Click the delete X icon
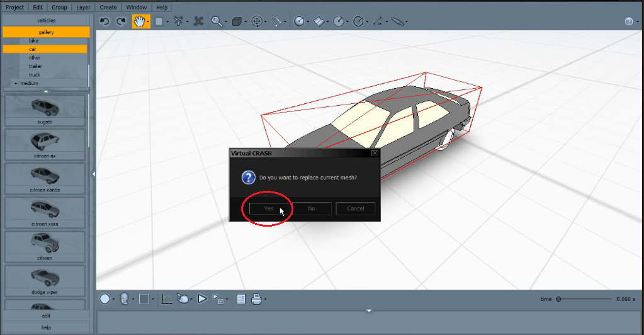The height and width of the screenshot is (335, 644). (198, 21)
